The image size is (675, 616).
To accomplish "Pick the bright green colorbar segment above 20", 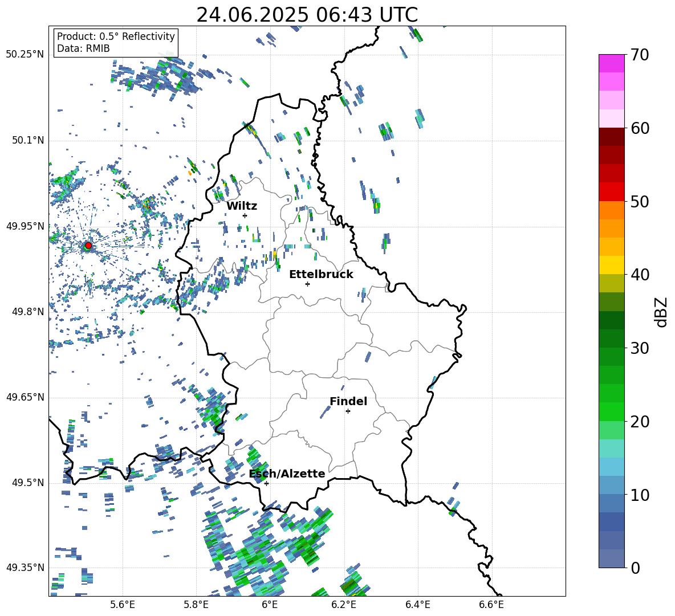I will coord(611,411).
